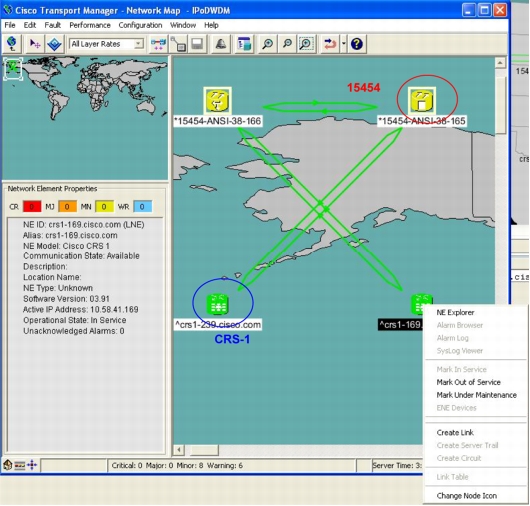Click the NE ID crs1-169.cisco.com text
Image resolution: width=530 pixels, height=506 pixels.
[83, 224]
